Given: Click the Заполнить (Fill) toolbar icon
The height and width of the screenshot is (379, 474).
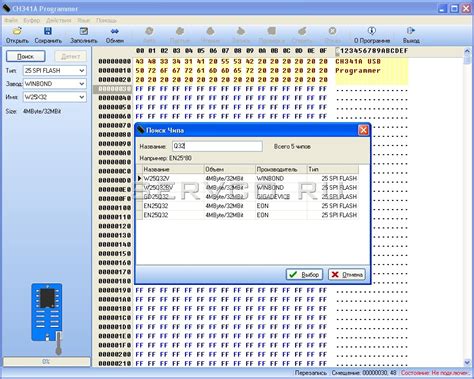Looking at the screenshot, I should click(83, 31).
